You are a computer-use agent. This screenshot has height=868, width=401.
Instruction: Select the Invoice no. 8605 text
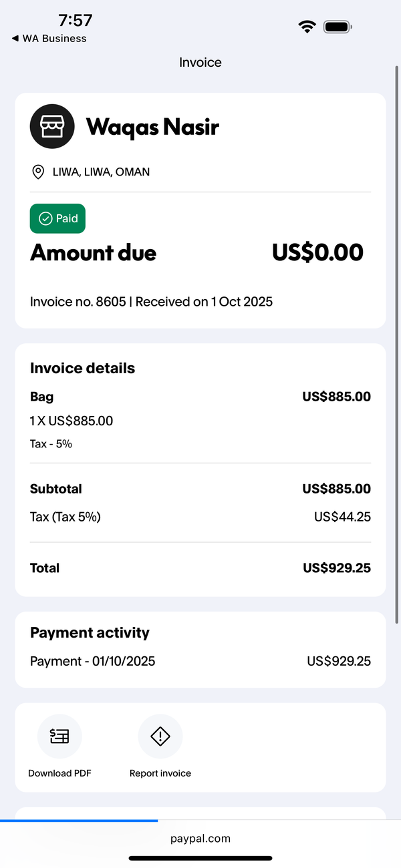78,302
